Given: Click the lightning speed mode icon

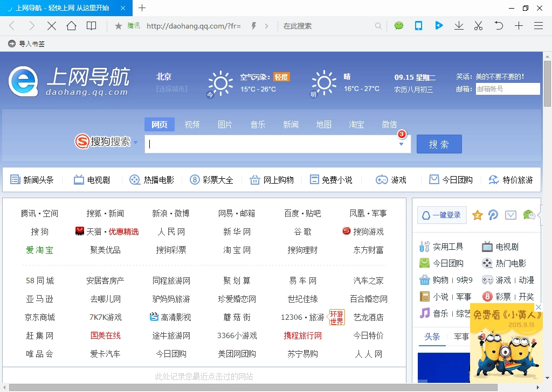Looking at the screenshot, I should coord(253,26).
